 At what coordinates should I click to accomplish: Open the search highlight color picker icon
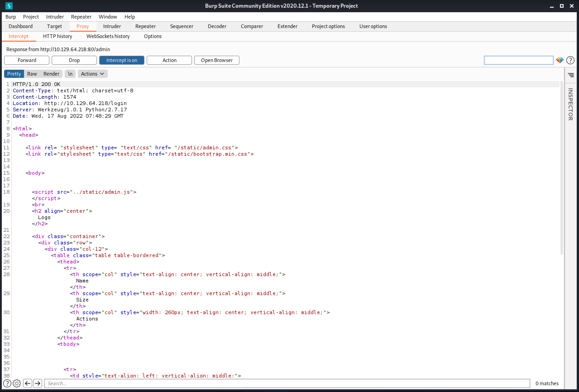(x=560, y=60)
